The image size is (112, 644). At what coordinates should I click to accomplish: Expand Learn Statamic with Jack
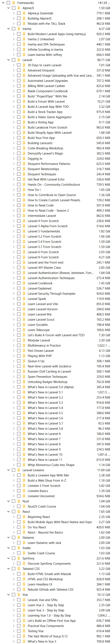coord(14,543)
